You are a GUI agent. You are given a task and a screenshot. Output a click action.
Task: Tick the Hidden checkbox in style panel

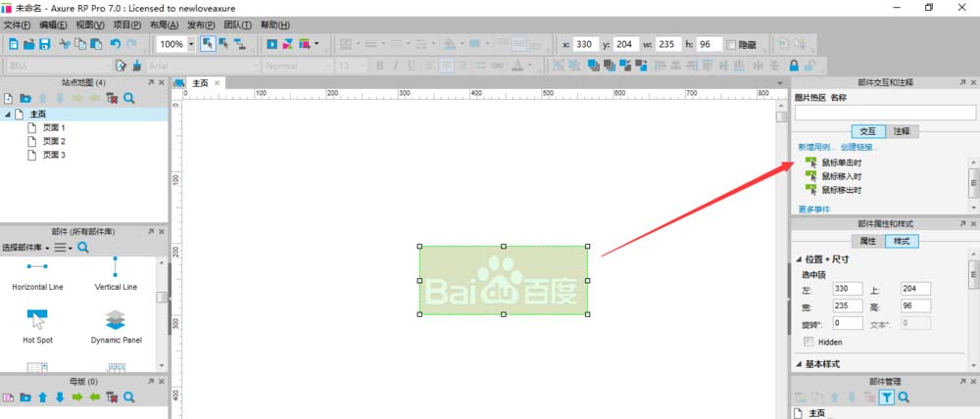click(x=808, y=342)
